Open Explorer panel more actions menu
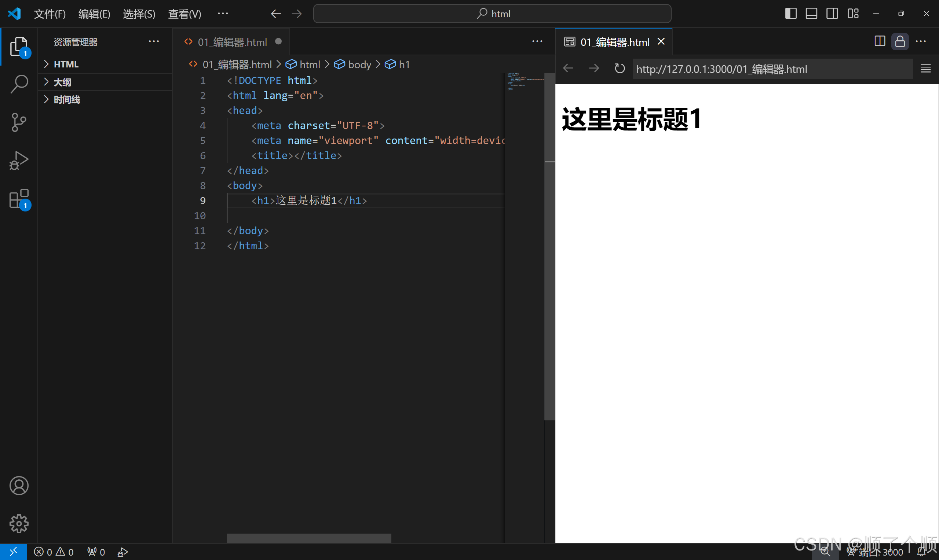Viewport: 939px width, 560px height. pos(154,41)
